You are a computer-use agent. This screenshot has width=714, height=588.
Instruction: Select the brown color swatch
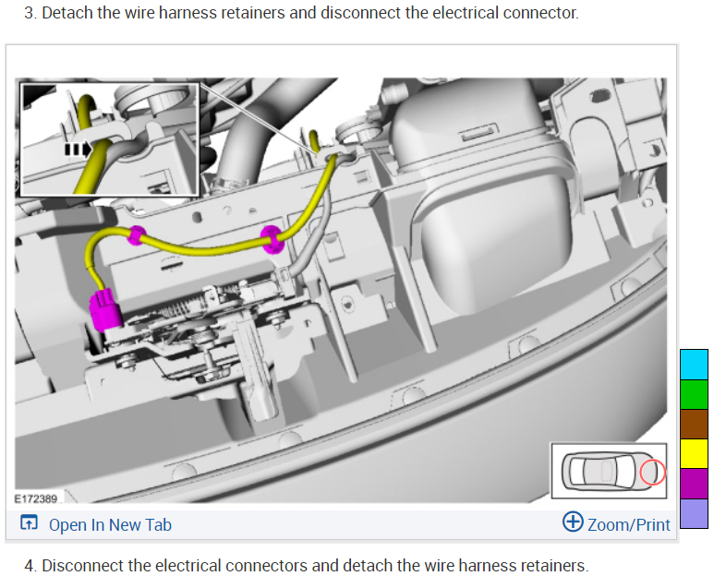tap(694, 425)
